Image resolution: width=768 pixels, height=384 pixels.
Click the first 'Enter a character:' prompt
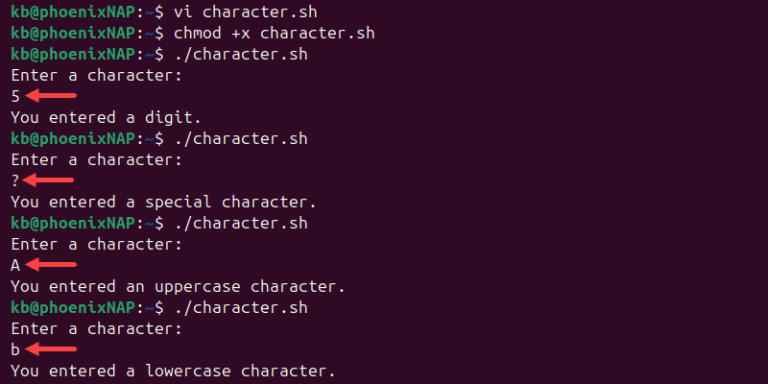click(x=96, y=75)
